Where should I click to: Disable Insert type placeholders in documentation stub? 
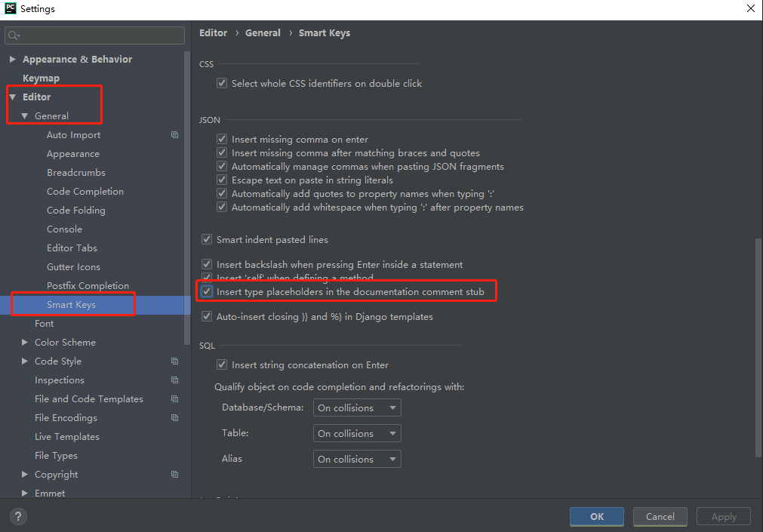click(207, 291)
